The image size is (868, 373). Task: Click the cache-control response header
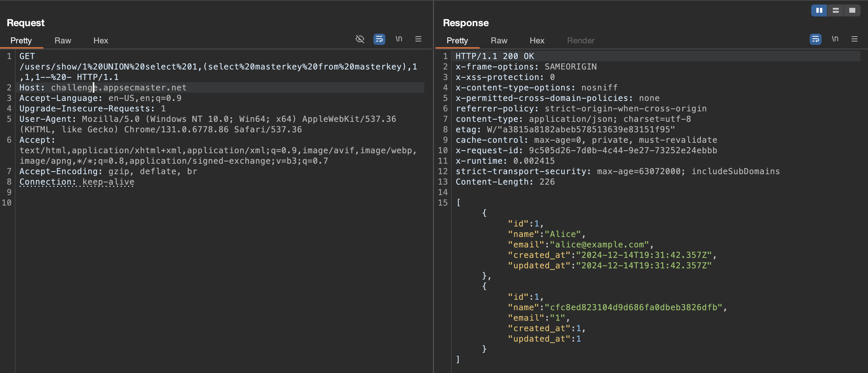586,140
